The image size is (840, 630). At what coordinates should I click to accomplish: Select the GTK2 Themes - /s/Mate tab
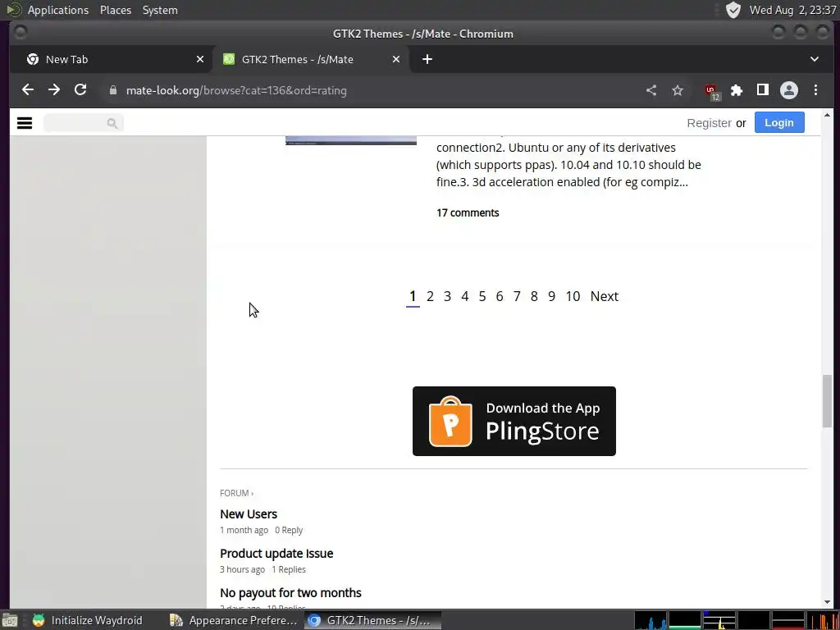tap(311, 59)
